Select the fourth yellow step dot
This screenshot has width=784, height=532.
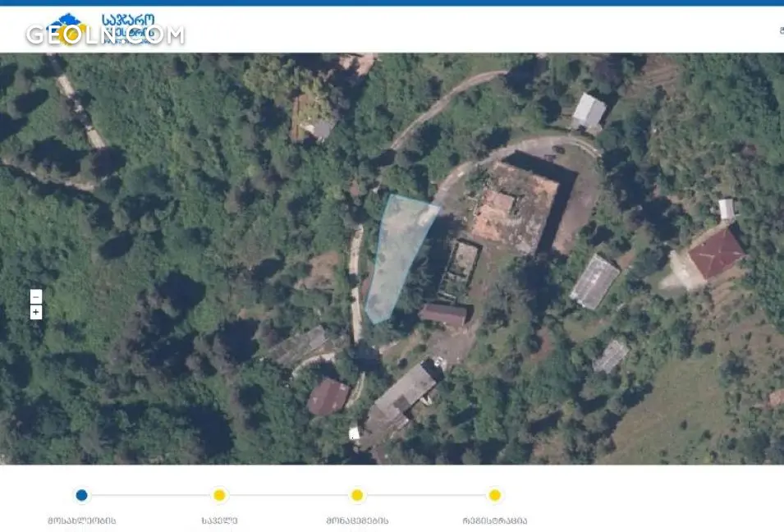pyautogui.click(x=494, y=495)
